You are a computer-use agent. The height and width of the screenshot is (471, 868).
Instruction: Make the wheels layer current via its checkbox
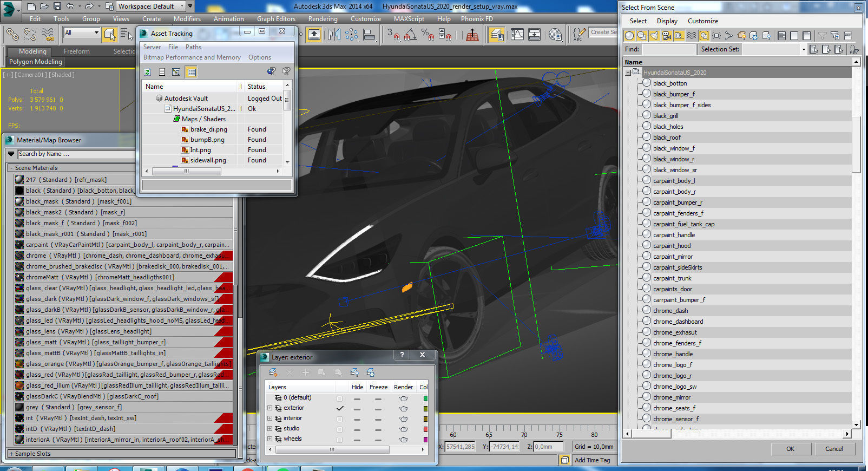tap(339, 439)
